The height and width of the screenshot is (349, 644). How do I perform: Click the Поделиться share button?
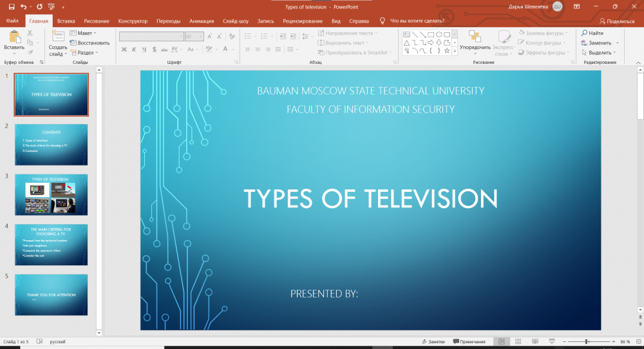click(x=616, y=21)
